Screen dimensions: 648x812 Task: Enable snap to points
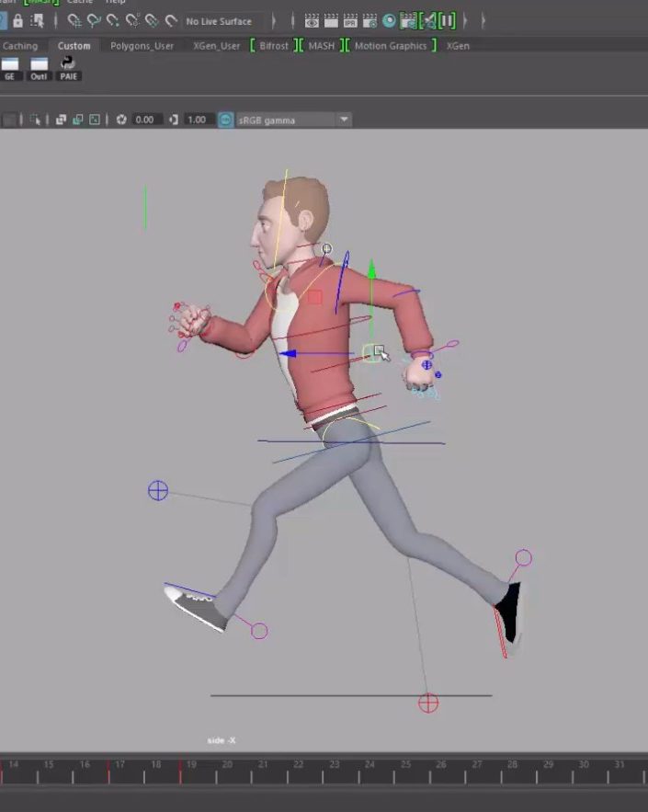pos(113,21)
